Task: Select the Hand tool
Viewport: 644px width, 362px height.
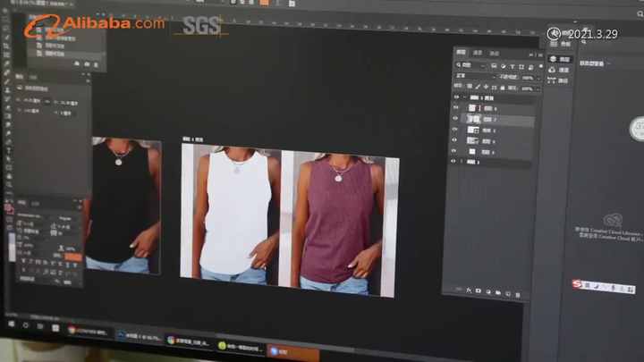Action: click(9, 176)
